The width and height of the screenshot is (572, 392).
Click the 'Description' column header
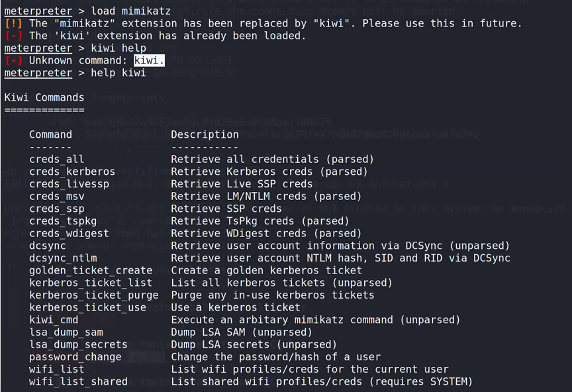pyautogui.click(x=205, y=134)
